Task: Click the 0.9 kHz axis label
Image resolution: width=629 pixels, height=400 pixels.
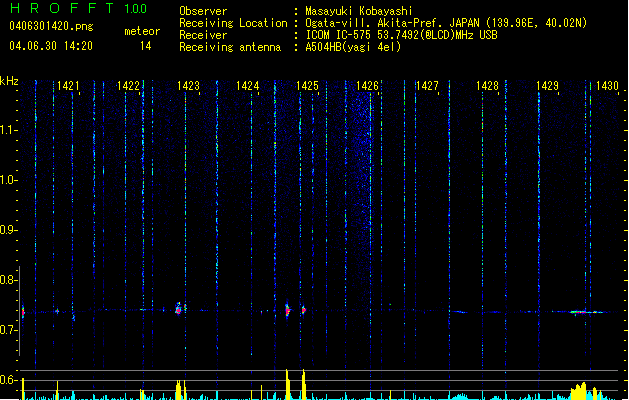Action: (x=8, y=230)
